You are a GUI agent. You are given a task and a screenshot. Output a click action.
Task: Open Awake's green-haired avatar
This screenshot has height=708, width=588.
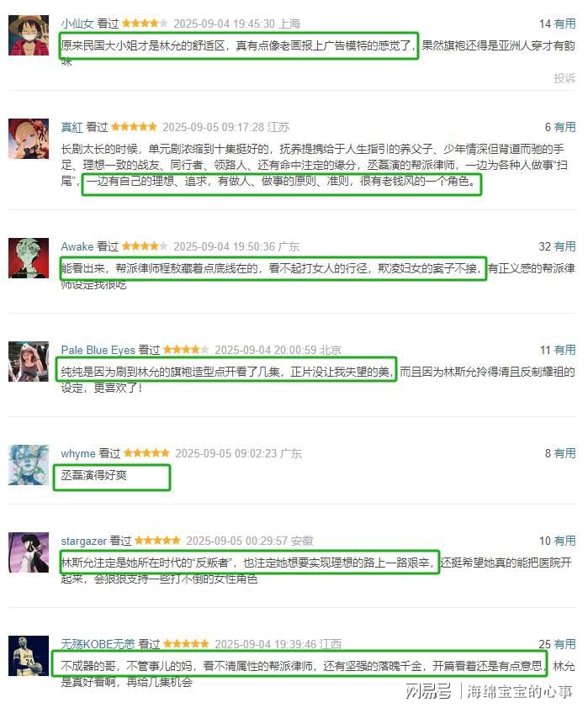29,258
